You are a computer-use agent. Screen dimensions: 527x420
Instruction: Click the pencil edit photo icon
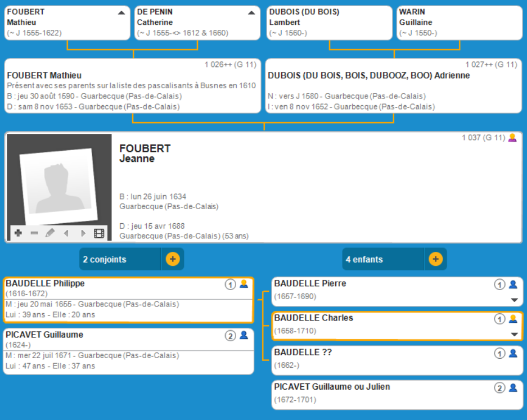50,233
